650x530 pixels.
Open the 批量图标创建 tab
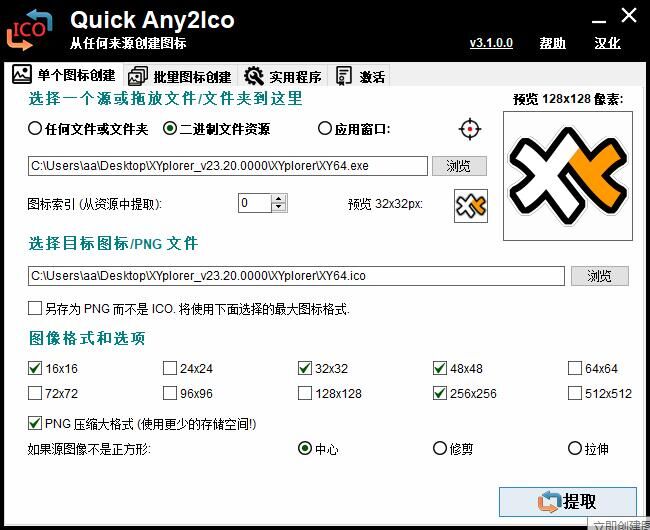[180, 77]
